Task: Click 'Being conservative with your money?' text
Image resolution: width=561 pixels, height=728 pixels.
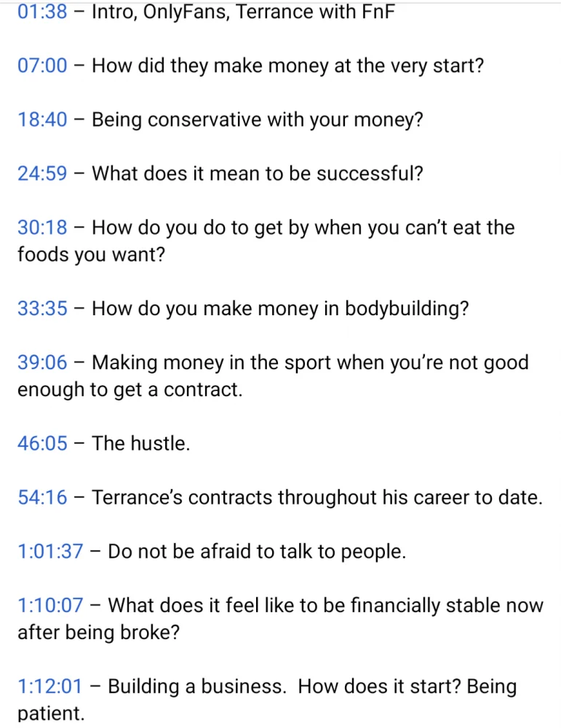Action: pos(257,120)
